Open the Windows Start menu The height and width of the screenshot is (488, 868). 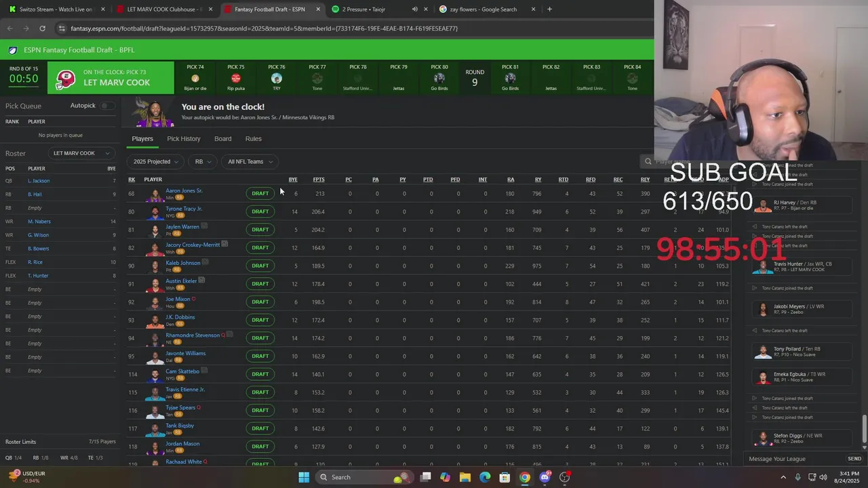304,477
